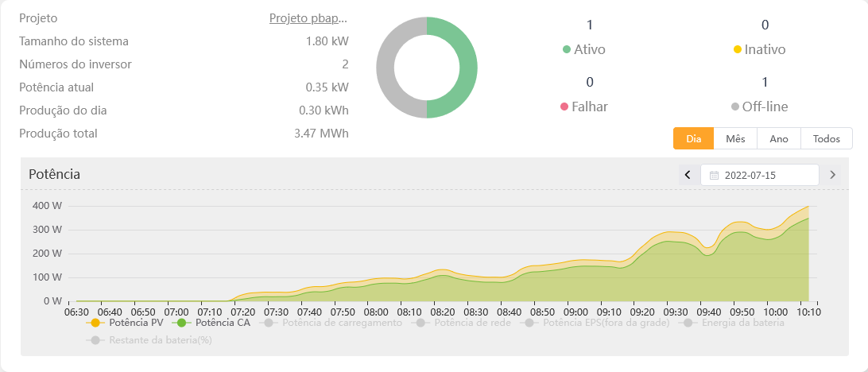868x372 pixels.
Task: Click the green Ativo status dot
Action: point(567,49)
